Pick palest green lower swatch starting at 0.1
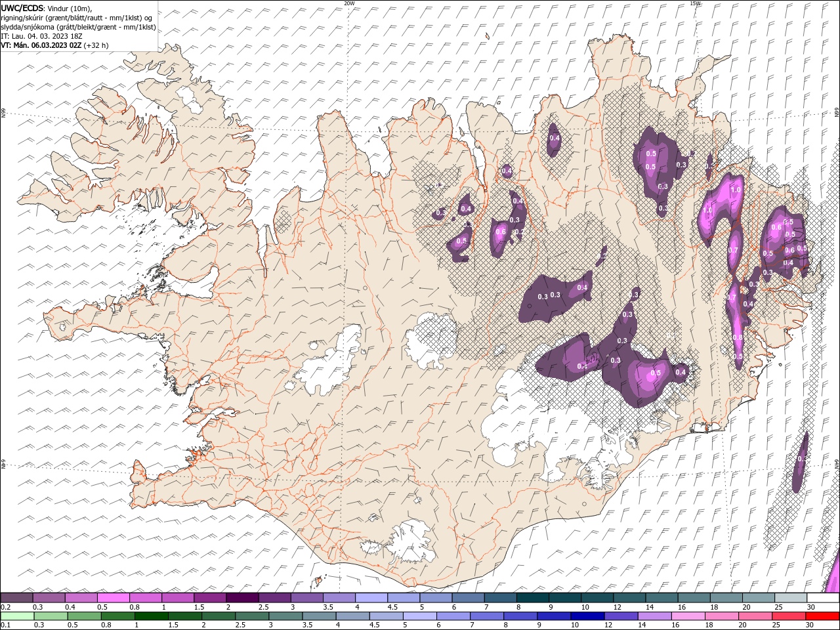840x630 pixels. coord(17,616)
